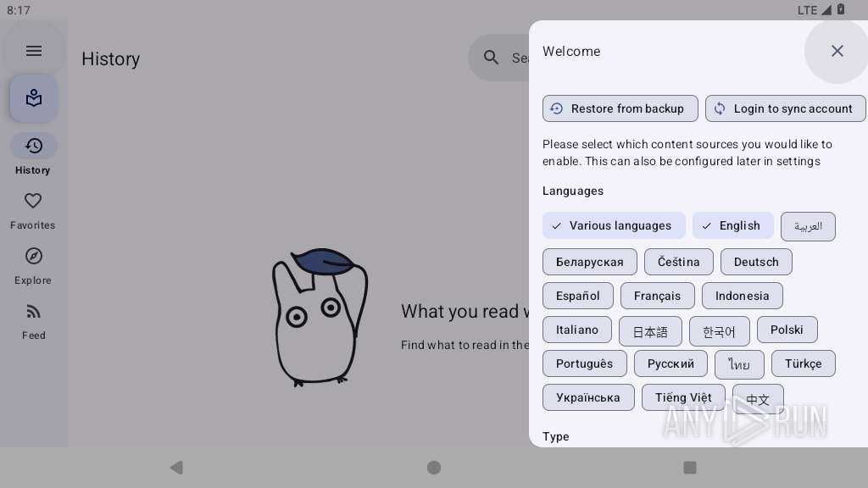Image resolution: width=868 pixels, height=488 pixels.
Task: Enable the 日本語 language chip
Action: (650, 331)
